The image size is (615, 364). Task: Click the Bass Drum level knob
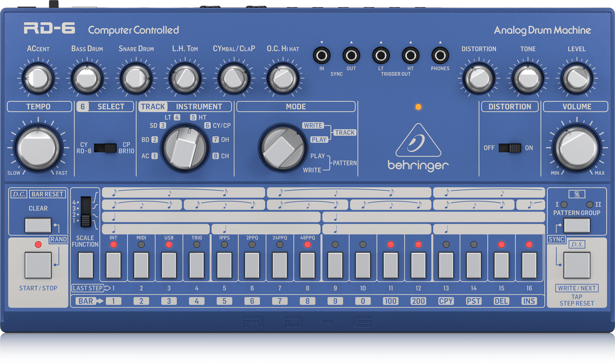(87, 79)
